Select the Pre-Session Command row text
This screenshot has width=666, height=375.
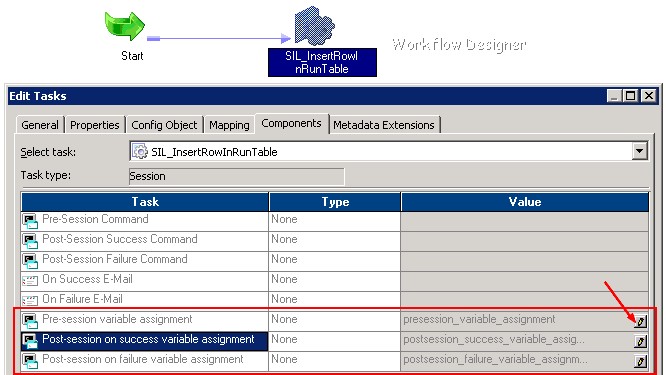point(95,219)
